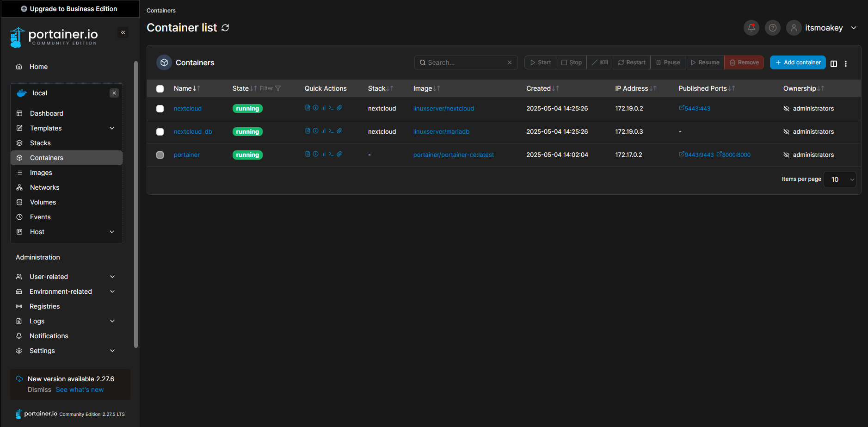Click the Portainer logo
This screenshot has width=868, height=427.
click(x=54, y=37)
